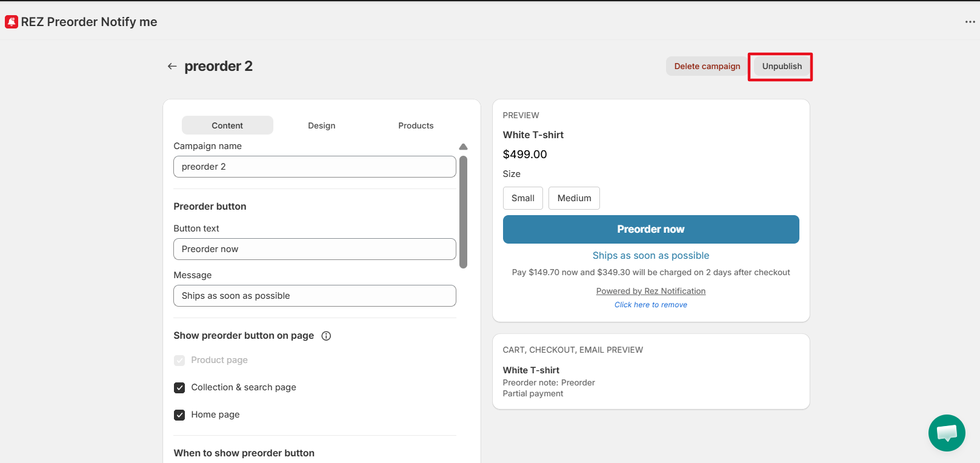This screenshot has width=980, height=463.
Task: Open the three-dot more options menu
Action: [x=970, y=22]
